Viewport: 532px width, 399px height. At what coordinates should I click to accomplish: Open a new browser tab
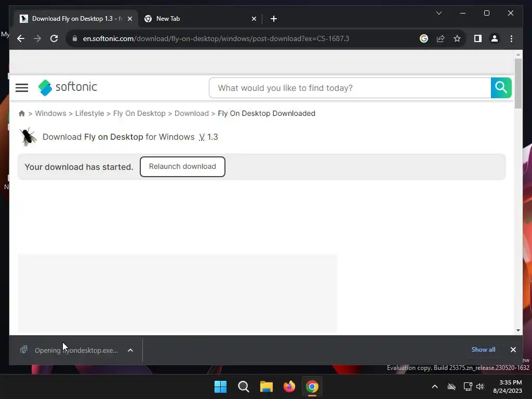point(274,19)
